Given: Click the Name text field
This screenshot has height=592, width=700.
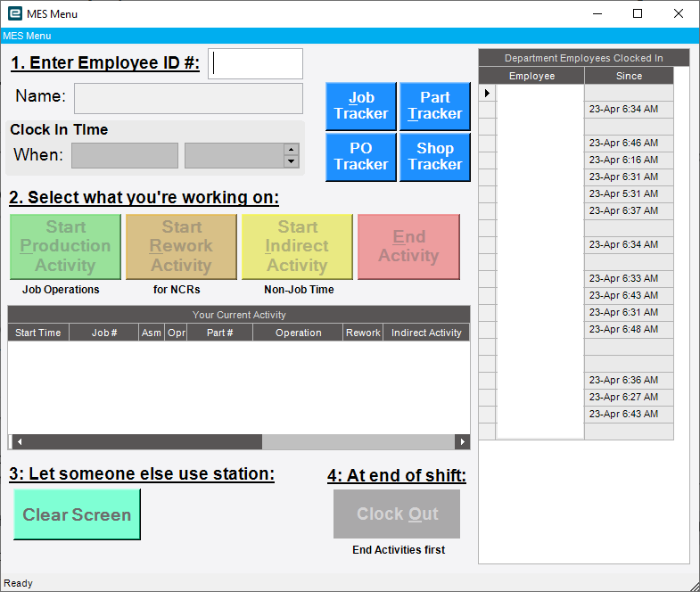Looking at the screenshot, I should pyautogui.click(x=188, y=98).
